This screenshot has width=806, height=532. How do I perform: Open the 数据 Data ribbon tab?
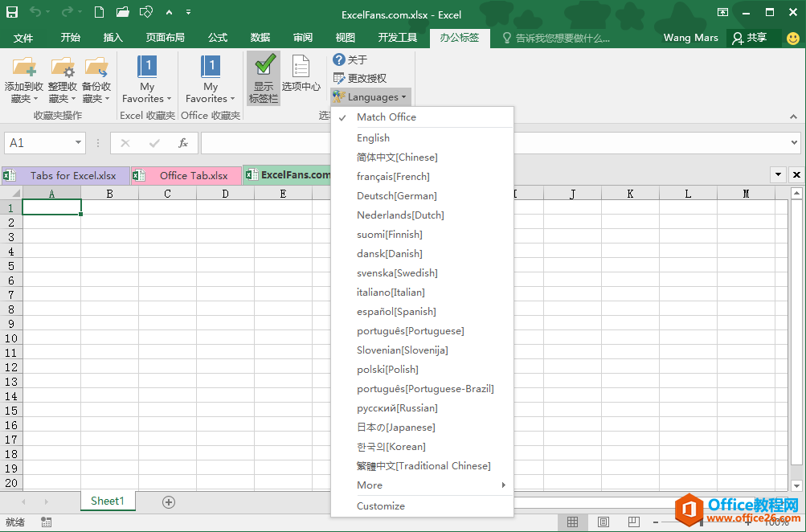pyautogui.click(x=260, y=38)
